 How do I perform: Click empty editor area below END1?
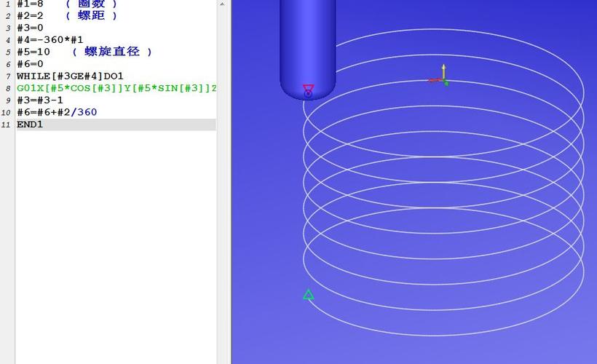coord(116,240)
